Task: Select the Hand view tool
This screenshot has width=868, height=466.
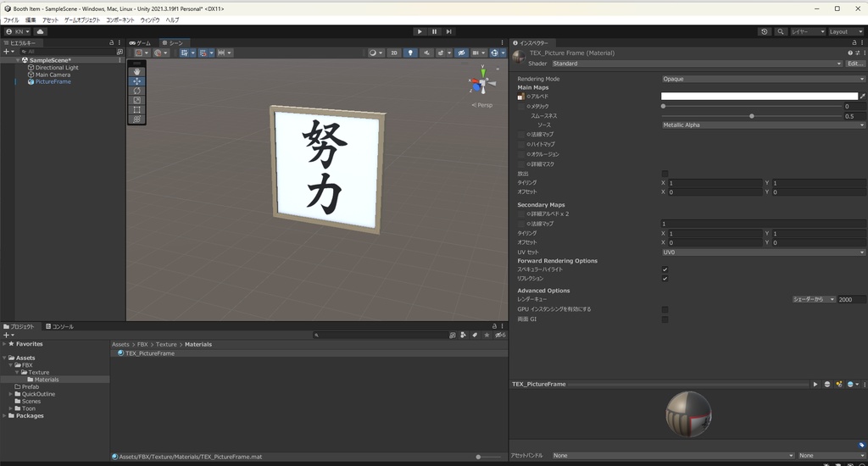Action: point(136,71)
